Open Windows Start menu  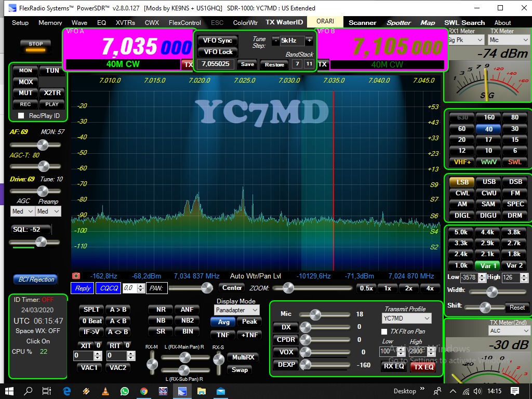[9, 391]
